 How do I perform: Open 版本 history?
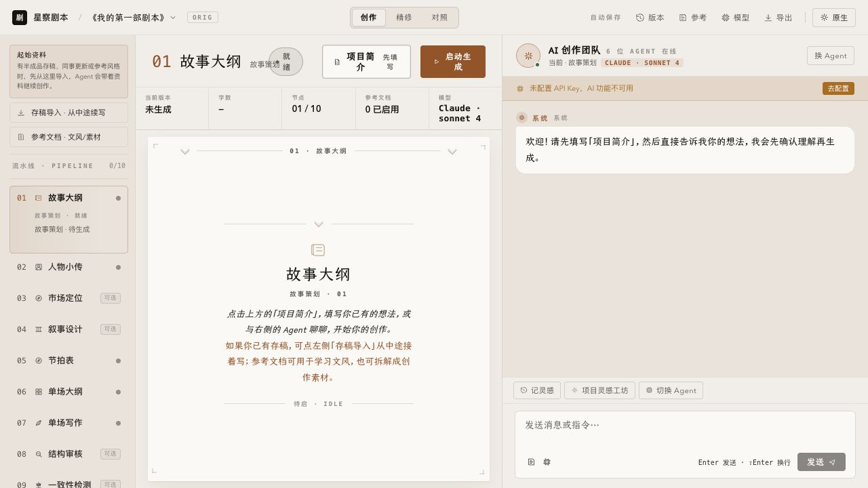pos(650,18)
